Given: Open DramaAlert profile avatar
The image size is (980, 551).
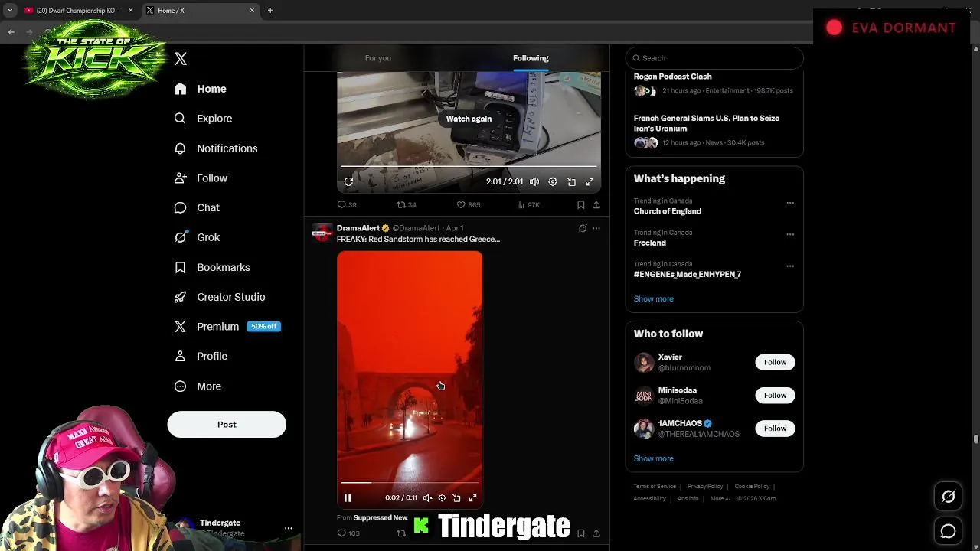Looking at the screenshot, I should pyautogui.click(x=322, y=233).
